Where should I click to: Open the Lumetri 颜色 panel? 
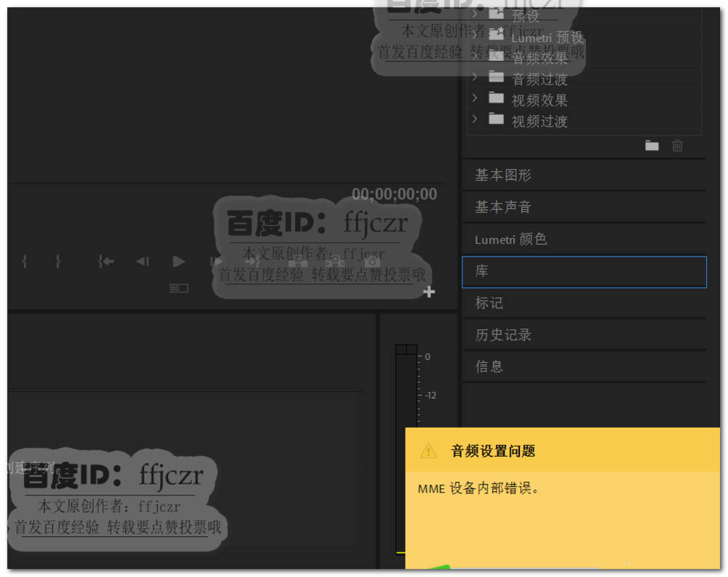pos(584,239)
